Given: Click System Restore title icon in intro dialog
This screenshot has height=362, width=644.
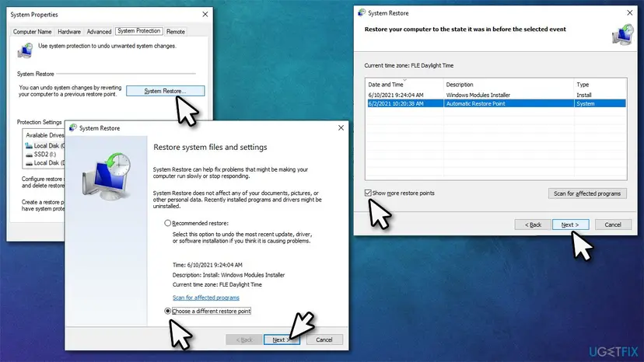Looking at the screenshot, I should coord(72,127).
